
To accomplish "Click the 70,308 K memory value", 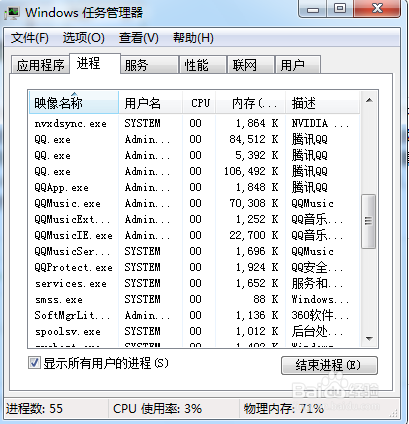I will coord(254,203).
